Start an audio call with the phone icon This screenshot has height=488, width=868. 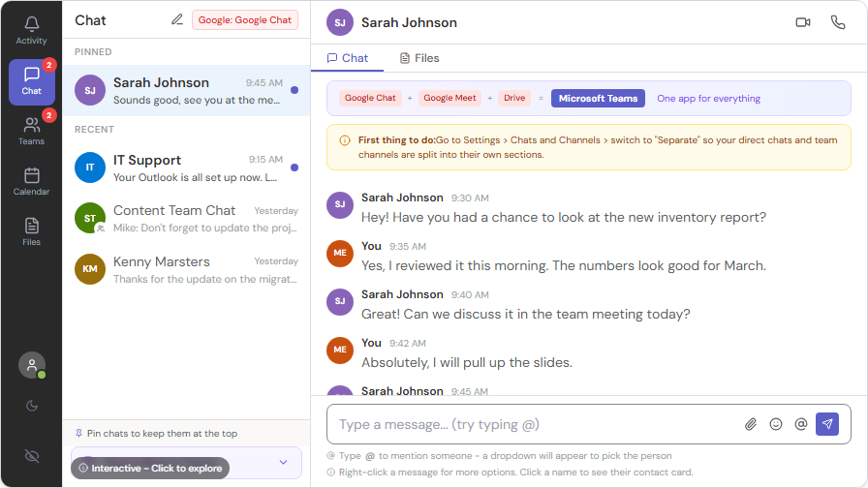(838, 22)
